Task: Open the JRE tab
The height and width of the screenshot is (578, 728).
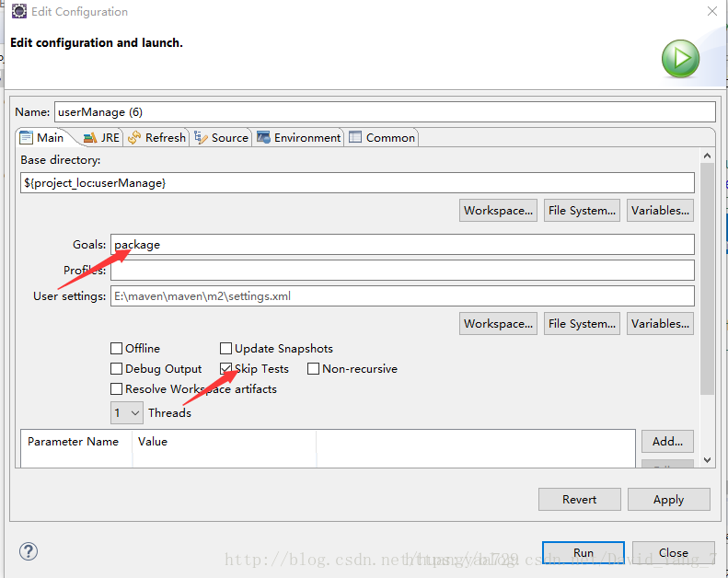Action: (101, 138)
